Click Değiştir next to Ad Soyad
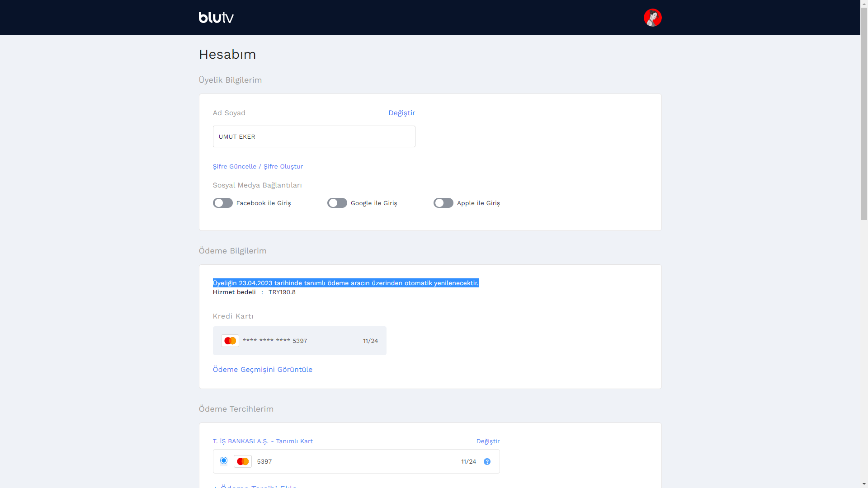868x488 pixels. (401, 113)
